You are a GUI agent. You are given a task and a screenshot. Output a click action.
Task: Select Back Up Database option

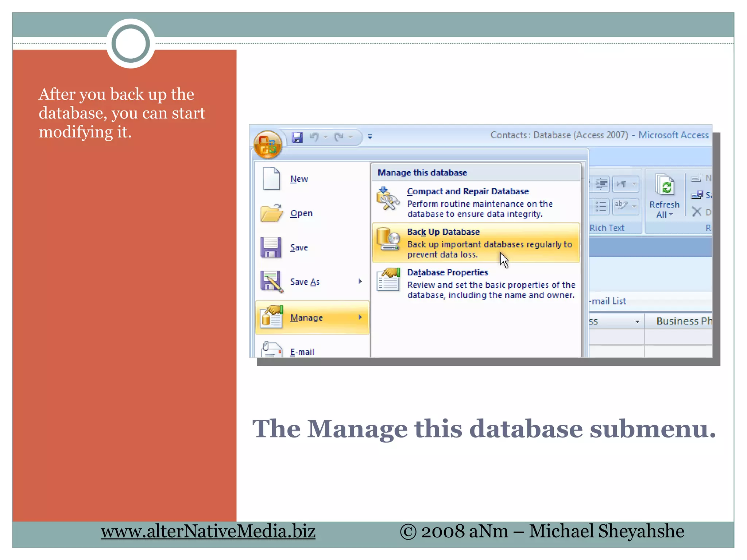click(476, 242)
